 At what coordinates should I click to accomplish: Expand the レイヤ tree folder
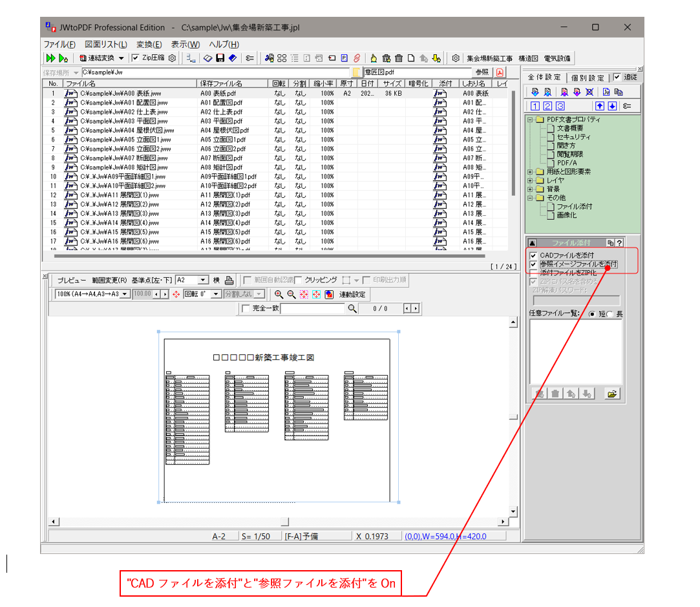[x=530, y=180]
